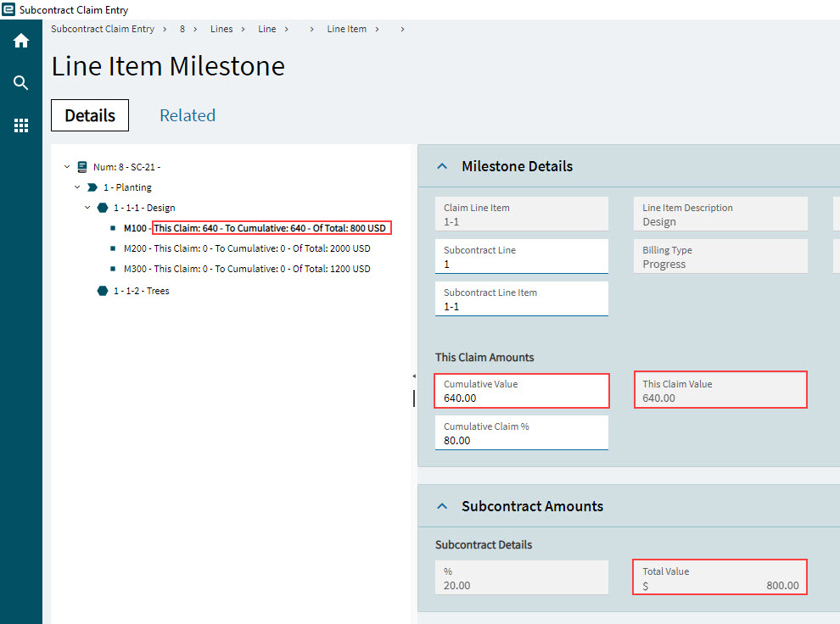
Task: Edit the Cumulative Claim % field
Action: [x=521, y=432]
